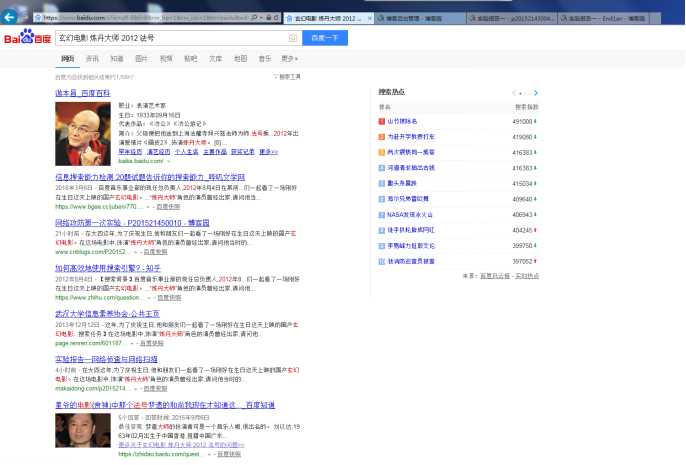Open the address bar autocomplete dropdown arrow
The width and height of the screenshot is (686, 465).
coord(261,17)
